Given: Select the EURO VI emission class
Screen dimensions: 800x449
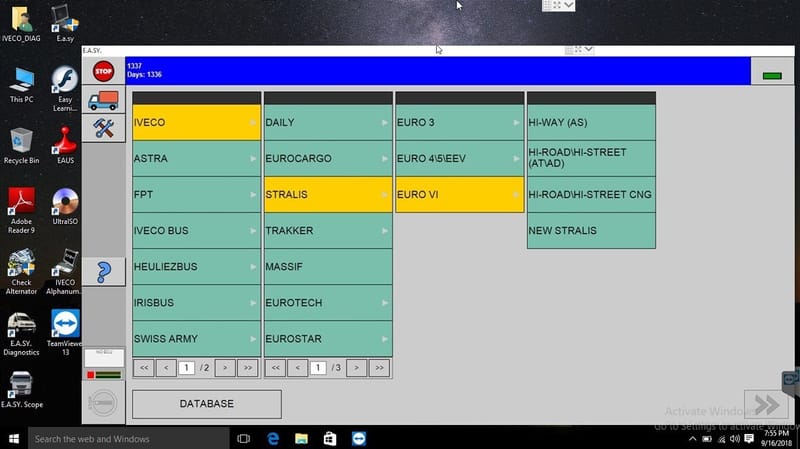Looking at the screenshot, I should [460, 194].
